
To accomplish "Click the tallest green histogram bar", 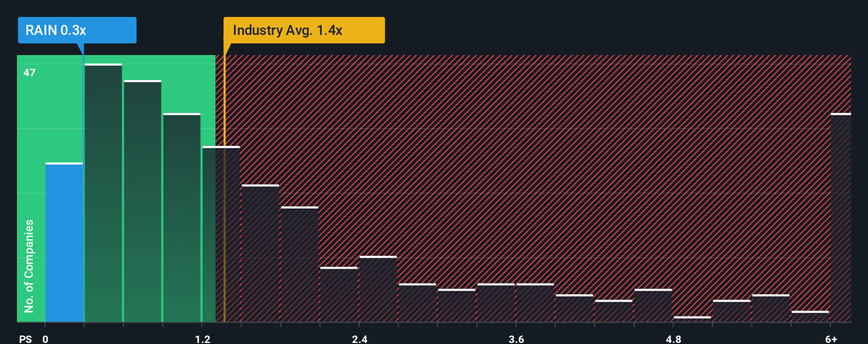I will tap(103, 193).
